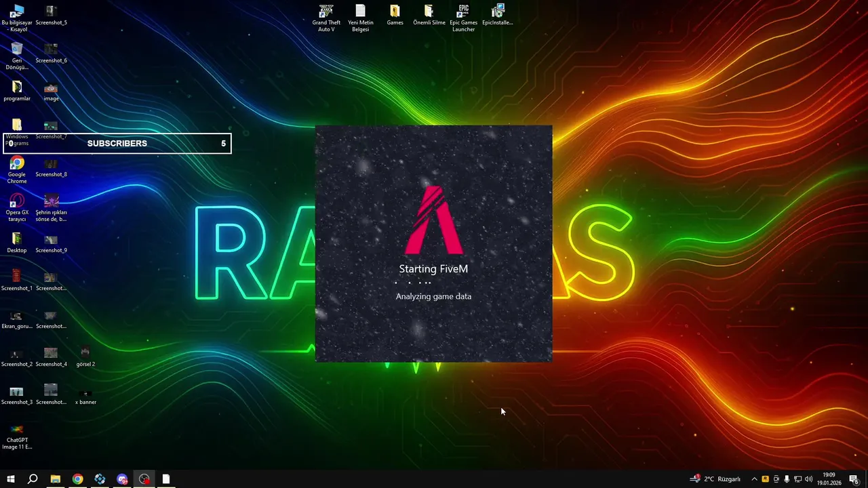Image resolution: width=868 pixels, height=488 pixels.
Task: Select the Screenshot_5 file
Action: coord(51,15)
